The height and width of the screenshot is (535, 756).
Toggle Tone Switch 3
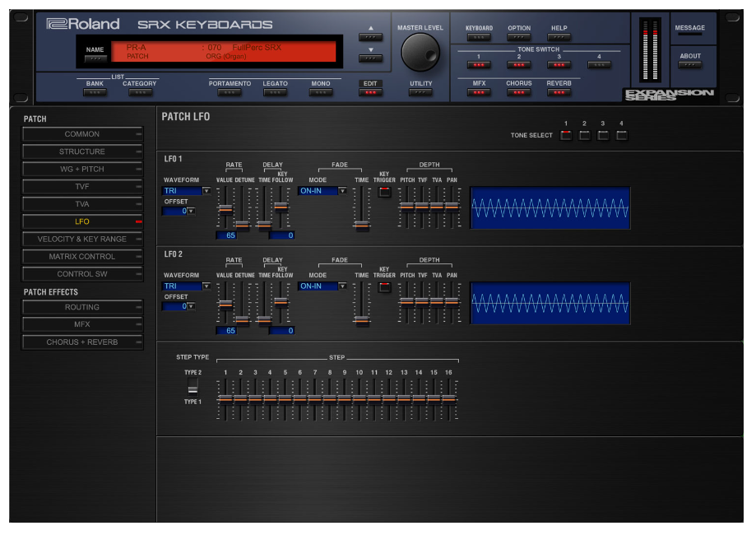point(559,65)
